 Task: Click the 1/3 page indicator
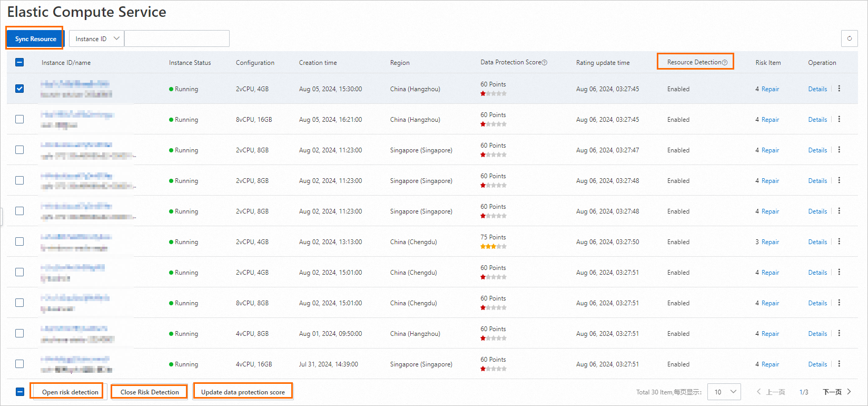click(804, 392)
